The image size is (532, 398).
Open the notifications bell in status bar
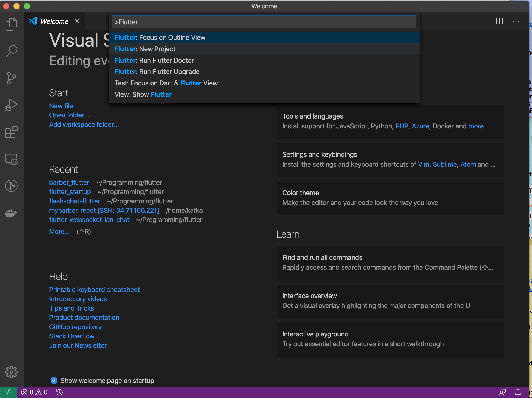click(x=518, y=392)
